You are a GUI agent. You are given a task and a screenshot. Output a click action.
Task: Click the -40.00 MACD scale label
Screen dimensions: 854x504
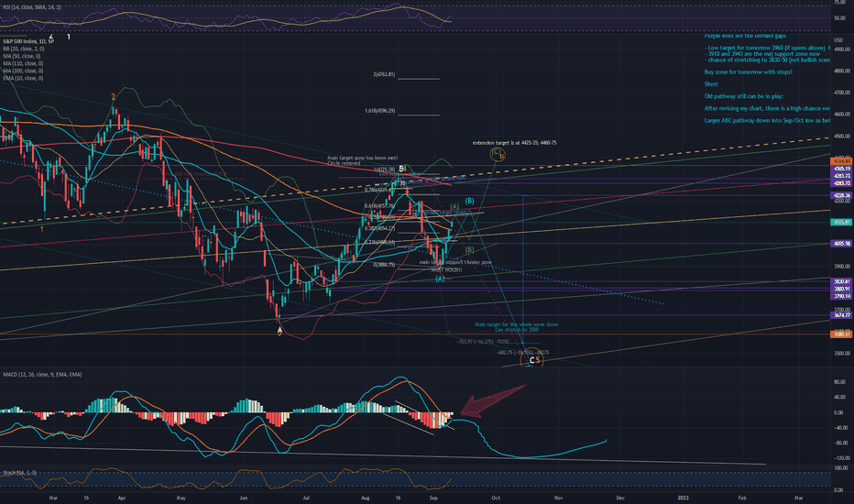[839, 428]
